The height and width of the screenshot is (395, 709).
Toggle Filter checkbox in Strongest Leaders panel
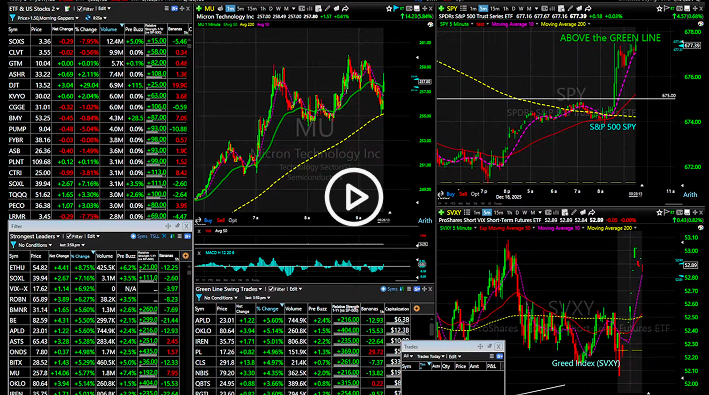69,236
